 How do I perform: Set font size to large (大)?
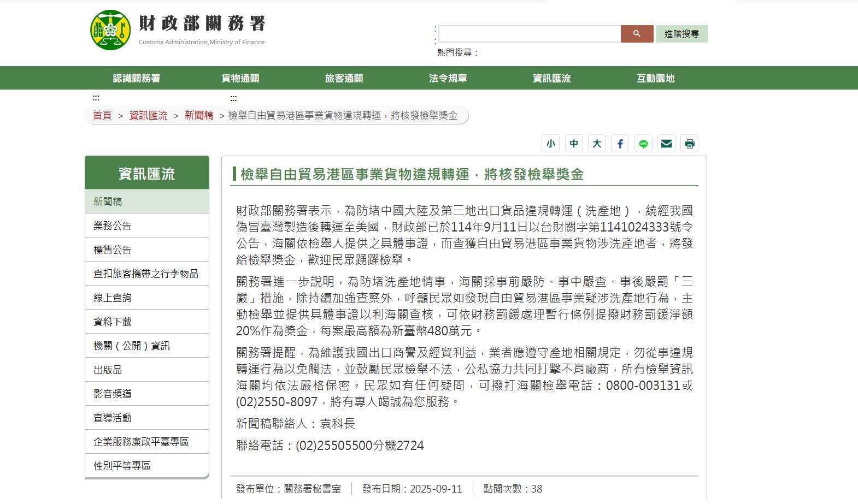coord(597,144)
